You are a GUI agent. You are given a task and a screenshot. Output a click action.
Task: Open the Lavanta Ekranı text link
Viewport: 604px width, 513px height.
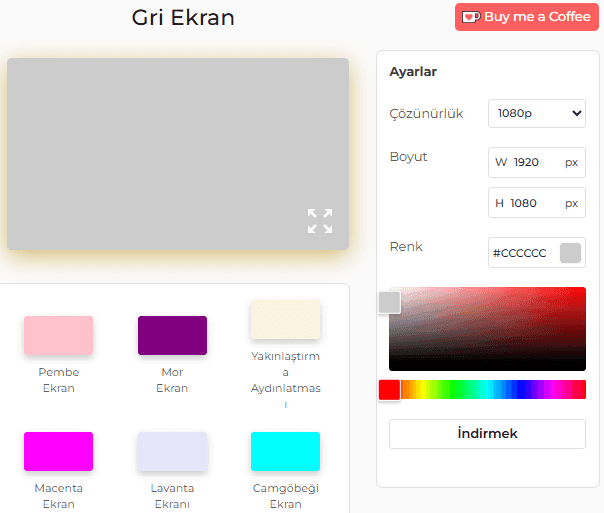point(172,496)
